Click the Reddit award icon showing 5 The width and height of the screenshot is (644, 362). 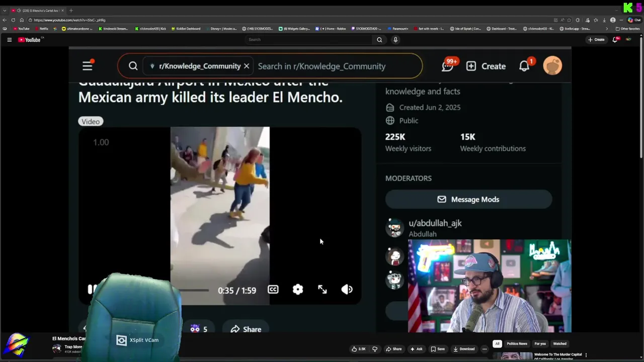[199, 329]
